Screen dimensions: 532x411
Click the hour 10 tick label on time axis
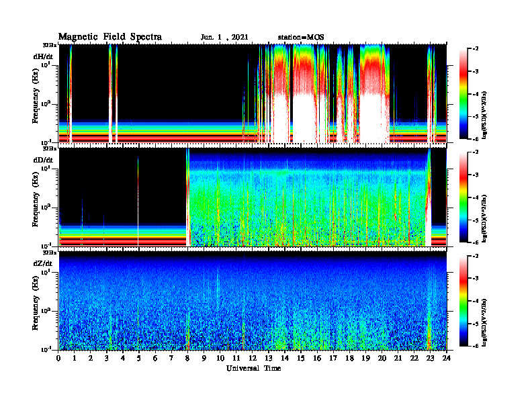[220, 359]
